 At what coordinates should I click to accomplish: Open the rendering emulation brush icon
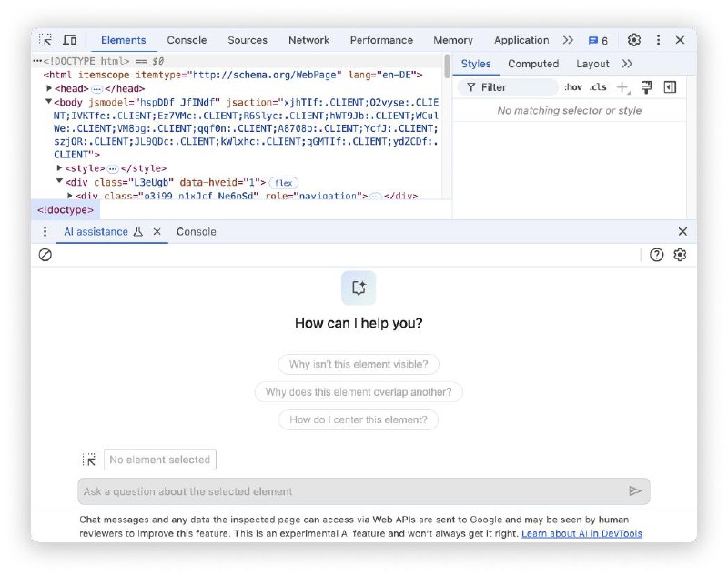point(646,87)
